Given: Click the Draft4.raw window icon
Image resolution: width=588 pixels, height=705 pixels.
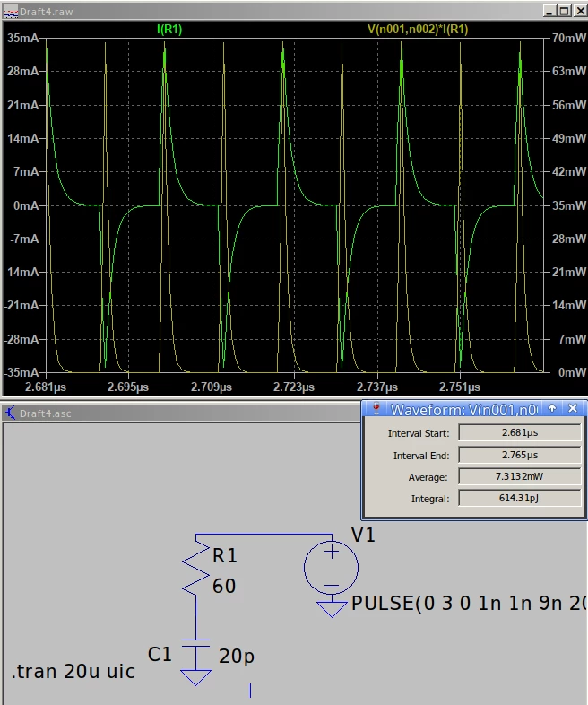Looking at the screenshot, I should (x=10, y=12).
